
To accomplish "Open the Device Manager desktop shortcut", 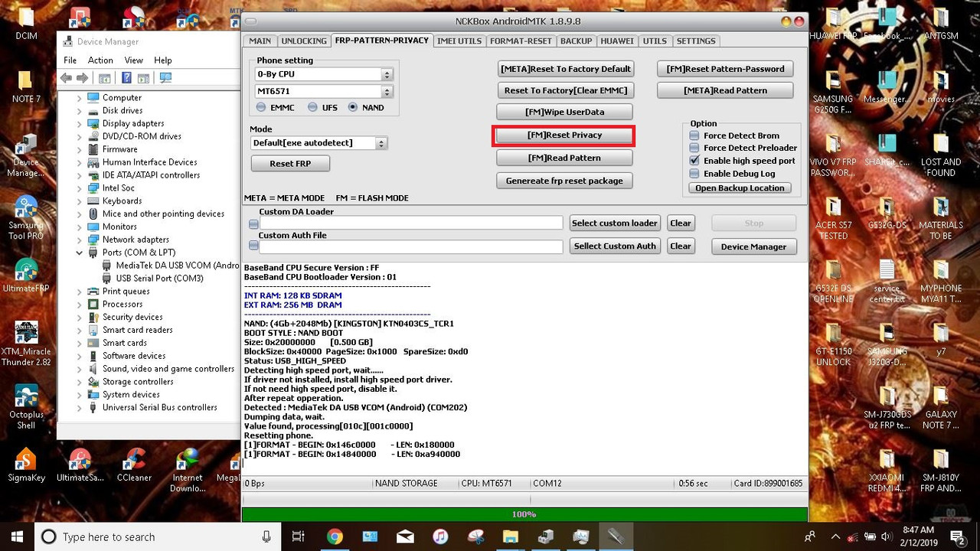I will pyautogui.click(x=26, y=155).
